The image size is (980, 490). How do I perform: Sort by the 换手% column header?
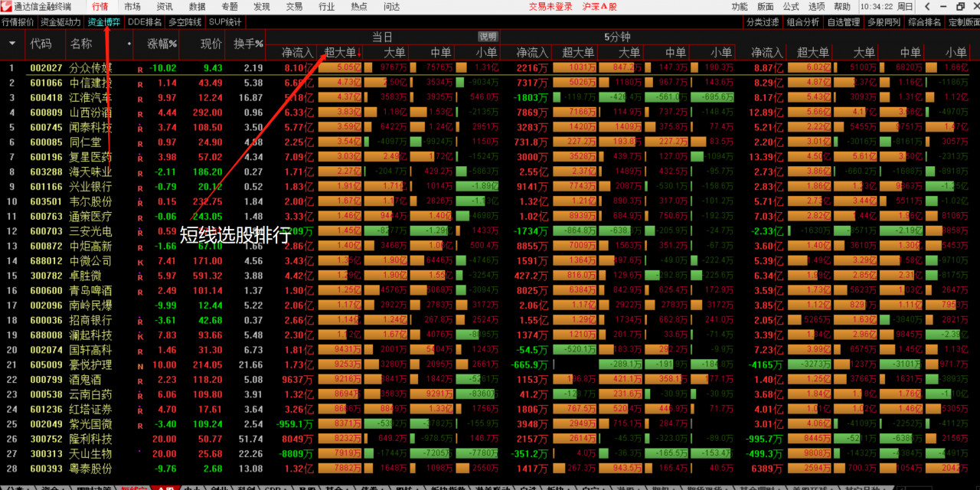click(x=249, y=44)
